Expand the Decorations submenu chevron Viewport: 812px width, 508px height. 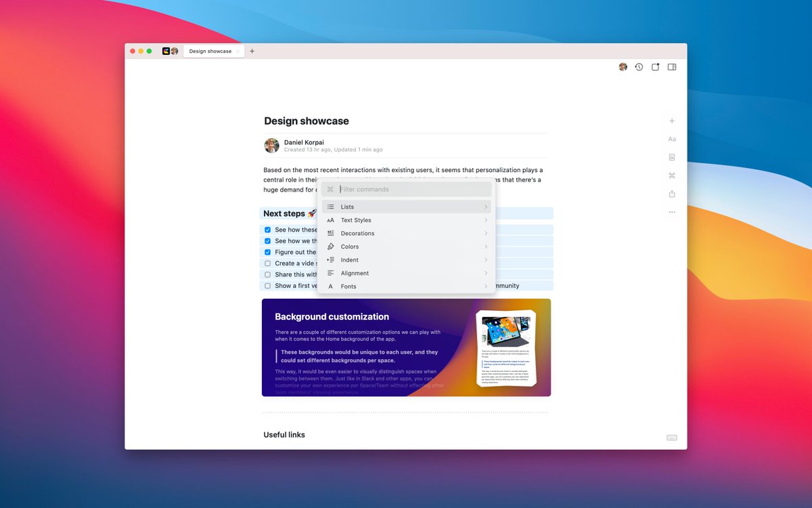(486, 233)
